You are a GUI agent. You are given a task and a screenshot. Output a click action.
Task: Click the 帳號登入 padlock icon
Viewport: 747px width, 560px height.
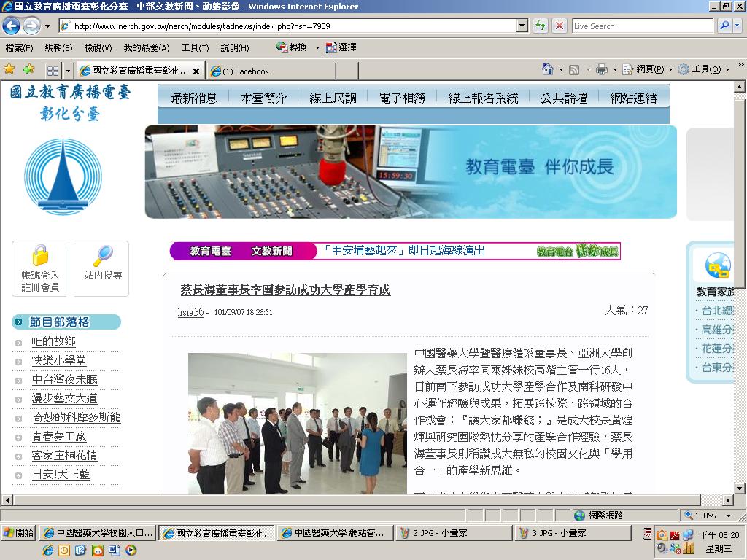pyautogui.click(x=40, y=255)
